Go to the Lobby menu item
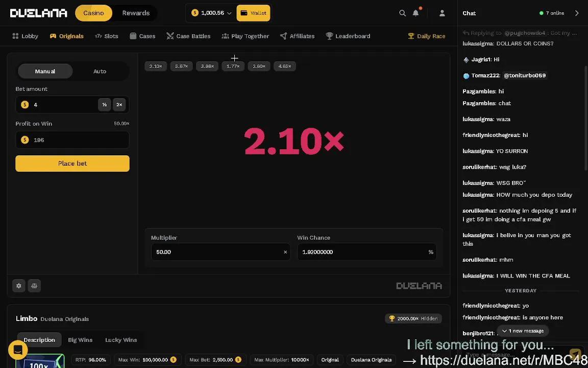 [25, 36]
